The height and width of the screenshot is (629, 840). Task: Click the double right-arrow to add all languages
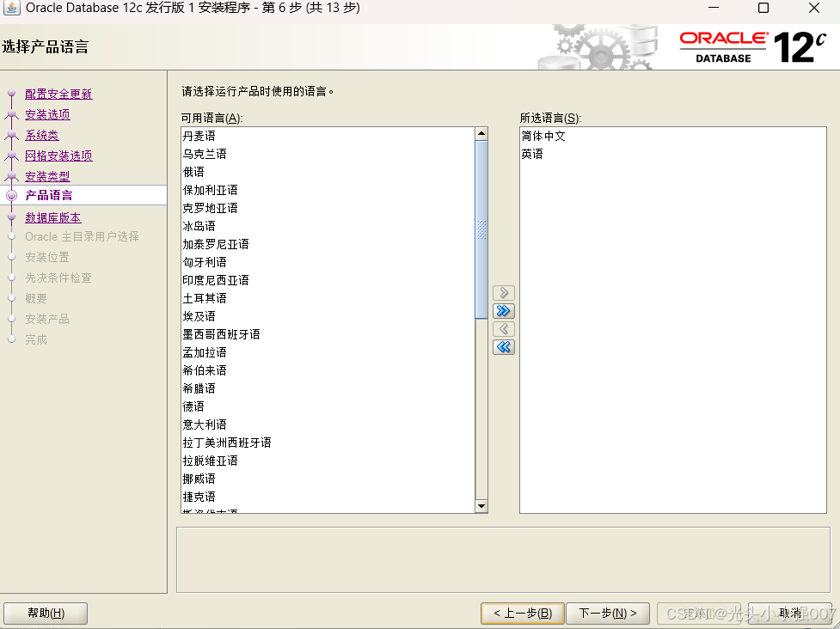coord(503,311)
